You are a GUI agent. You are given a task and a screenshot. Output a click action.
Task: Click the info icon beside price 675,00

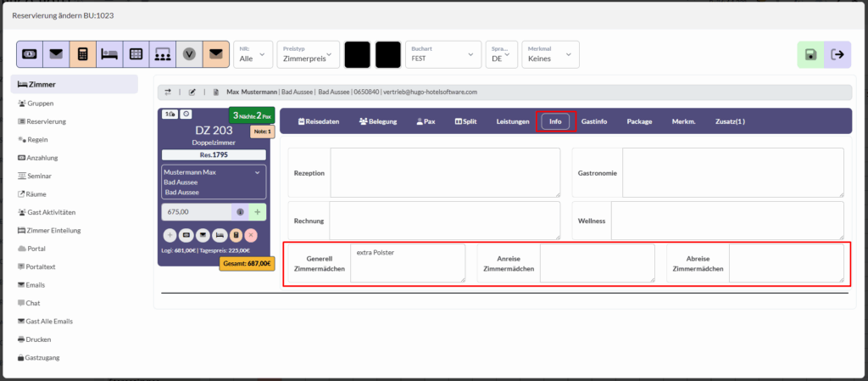[240, 212]
